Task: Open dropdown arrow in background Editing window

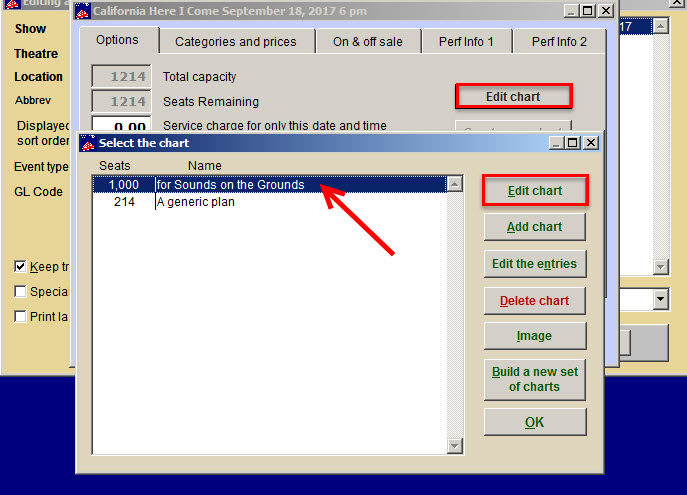Action: [x=660, y=300]
